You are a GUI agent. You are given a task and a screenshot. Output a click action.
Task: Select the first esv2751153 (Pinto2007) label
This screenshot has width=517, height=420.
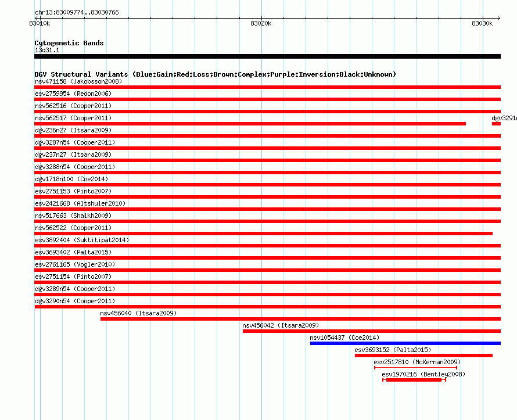click(x=73, y=191)
